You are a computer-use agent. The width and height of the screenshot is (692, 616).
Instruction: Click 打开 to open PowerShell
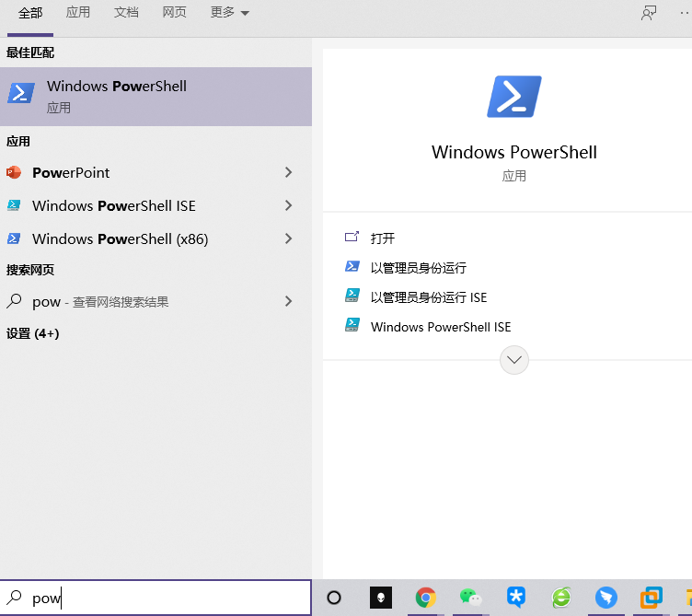click(x=382, y=238)
